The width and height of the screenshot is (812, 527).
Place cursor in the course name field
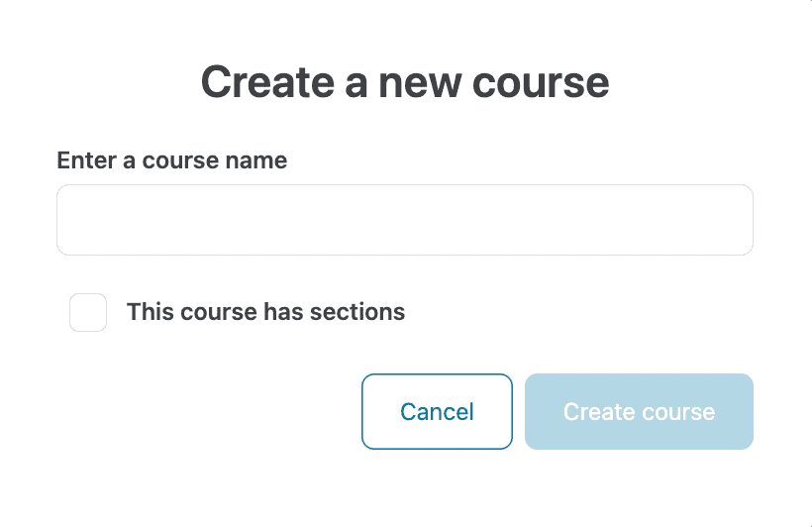pos(404,220)
